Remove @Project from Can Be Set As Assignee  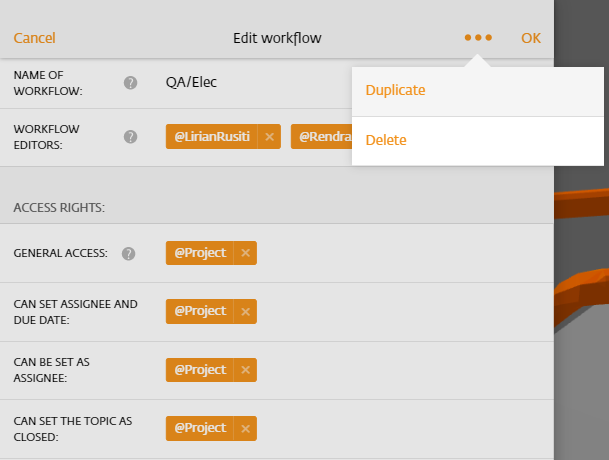pyautogui.click(x=245, y=370)
